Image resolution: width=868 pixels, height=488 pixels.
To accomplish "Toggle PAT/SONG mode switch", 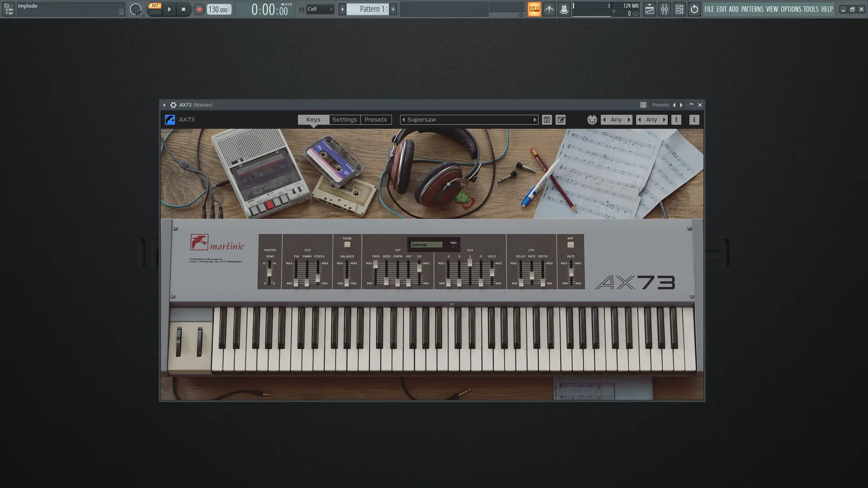I will pos(155,9).
